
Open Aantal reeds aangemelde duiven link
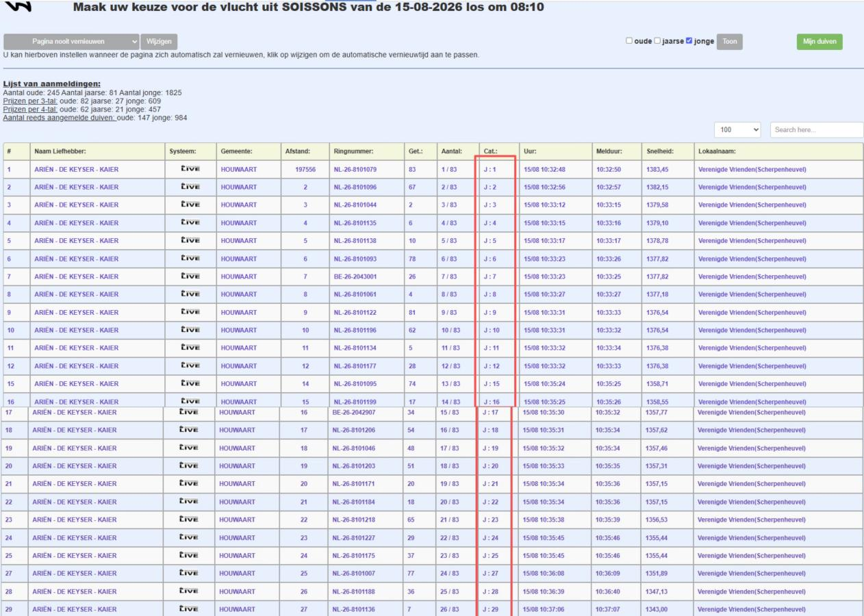pos(58,118)
